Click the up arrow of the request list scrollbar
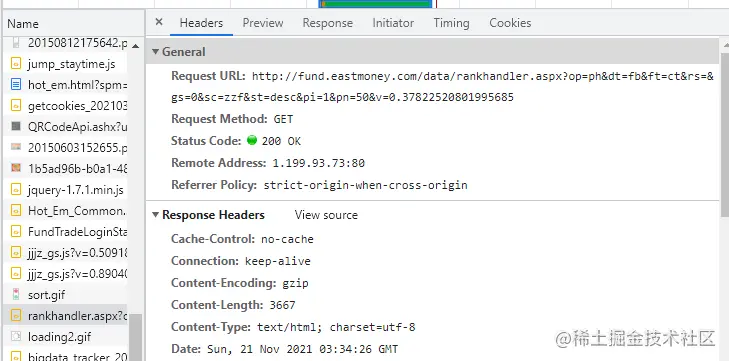The image size is (729, 361). 135,46
